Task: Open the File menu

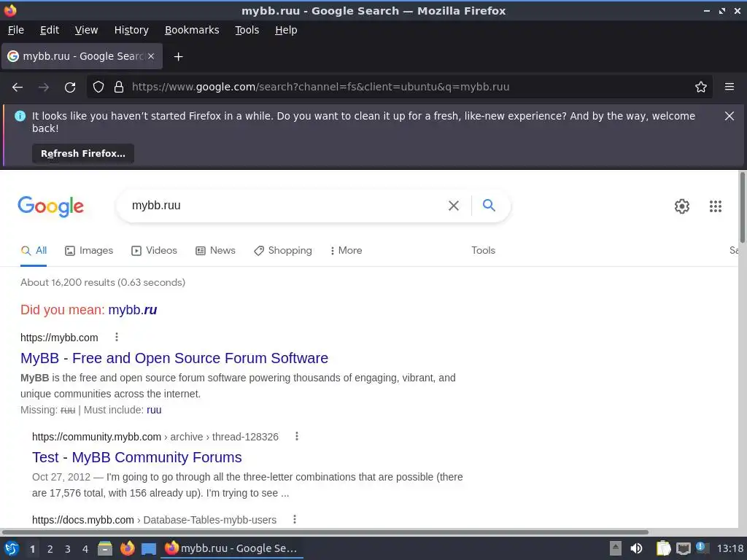Action: click(16, 30)
